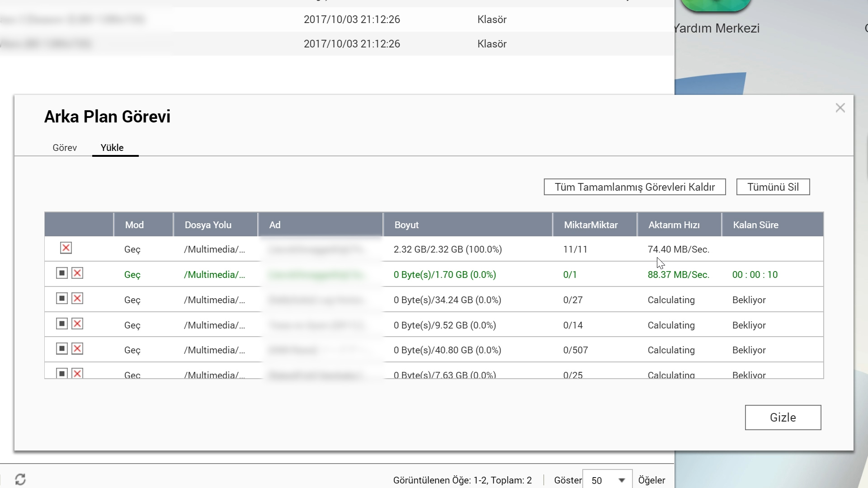The height and width of the screenshot is (488, 868).
Task: Cancel the 9.52 GB queued task
Action: pyautogui.click(x=77, y=324)
